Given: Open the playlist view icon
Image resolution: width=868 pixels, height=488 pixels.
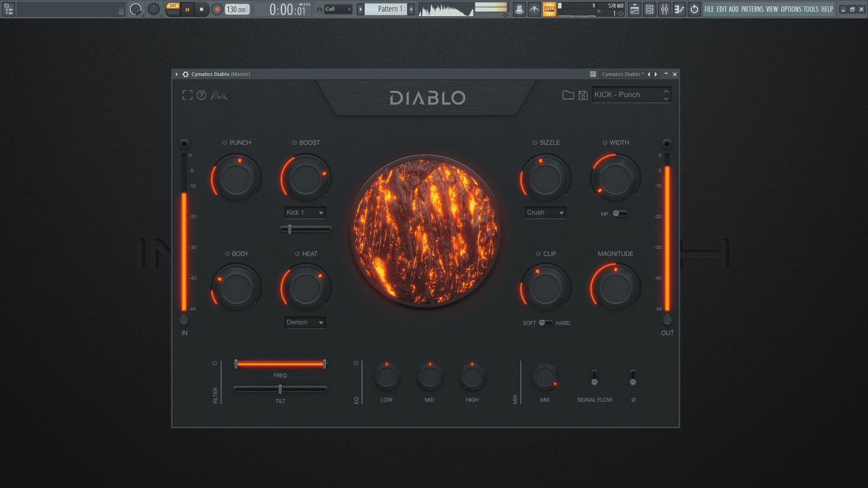Looking at the screenshot, I should tap(635, 9).
